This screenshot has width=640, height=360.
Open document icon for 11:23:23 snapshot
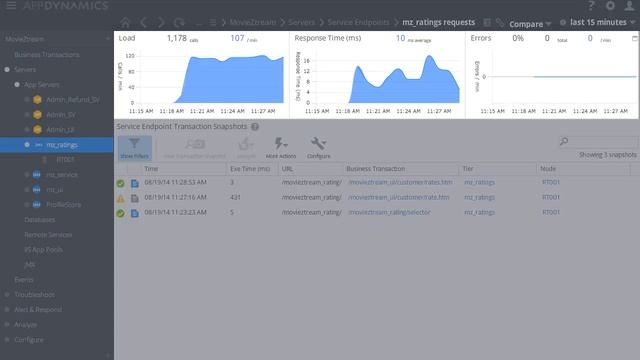tap(135, 213)
